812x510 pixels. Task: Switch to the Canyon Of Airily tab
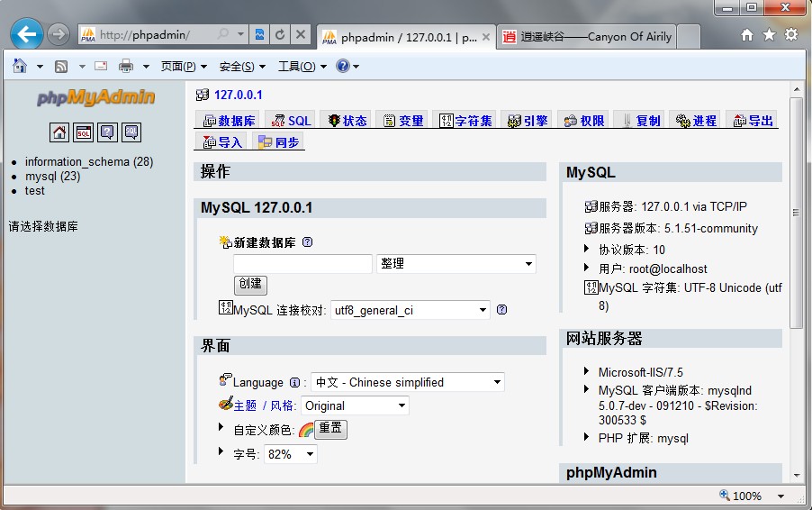[x=587, y=37]
